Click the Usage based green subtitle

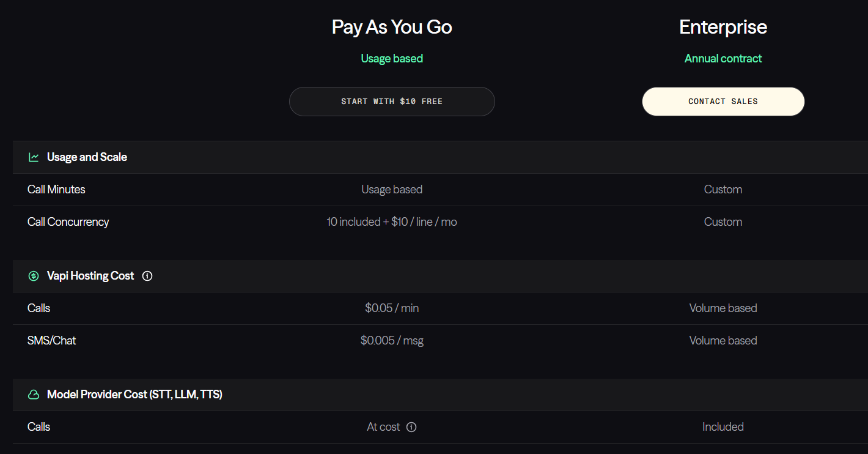(x=392, y=59)
